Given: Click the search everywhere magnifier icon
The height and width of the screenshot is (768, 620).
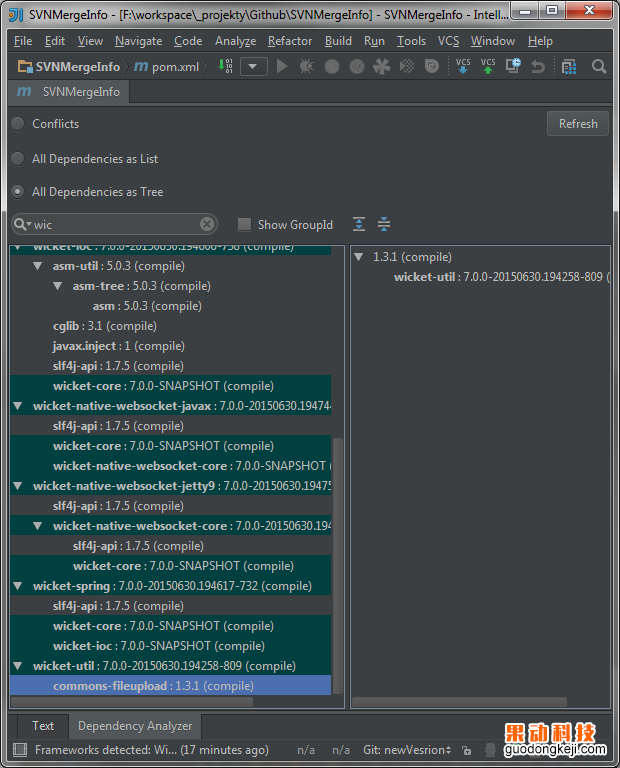Looking at the screenshot, I should click(x=599, y=66).
